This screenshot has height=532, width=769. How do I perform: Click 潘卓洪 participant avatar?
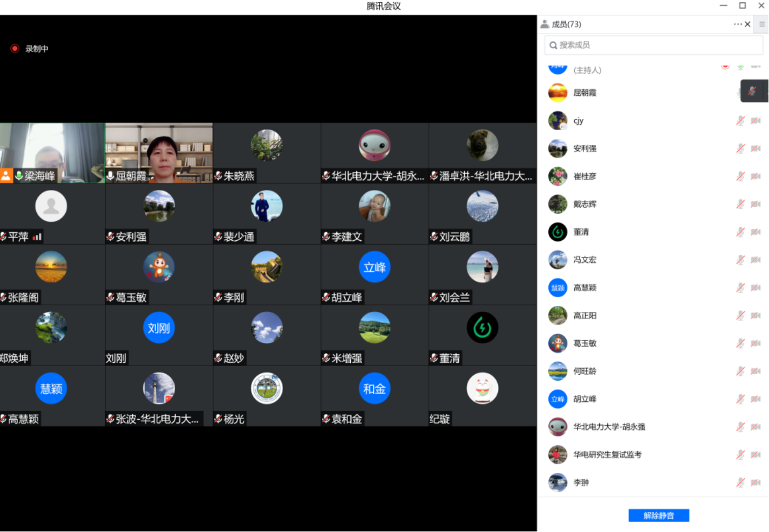point(482,145)
